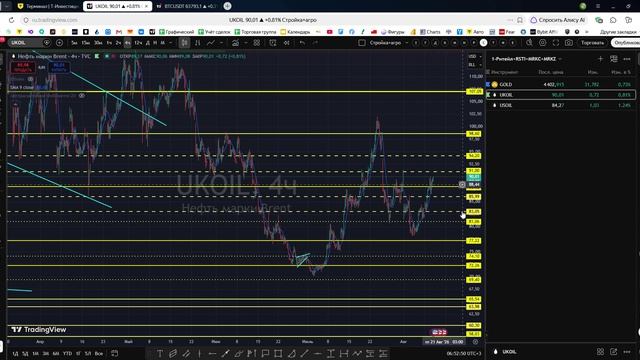Open Спросить Алису AI button
640x360 pixels.
pyautogui.click(x=558, y=20)
